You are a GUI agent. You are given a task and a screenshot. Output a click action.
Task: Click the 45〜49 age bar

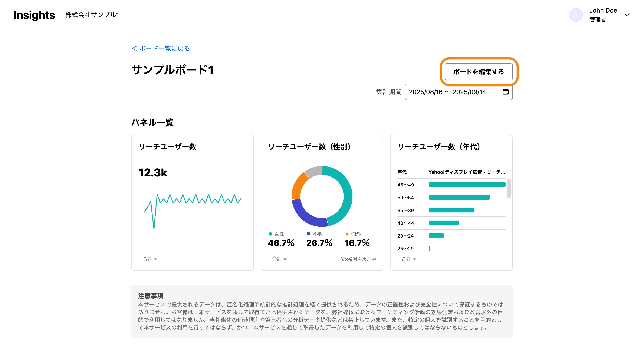(467, 185)
